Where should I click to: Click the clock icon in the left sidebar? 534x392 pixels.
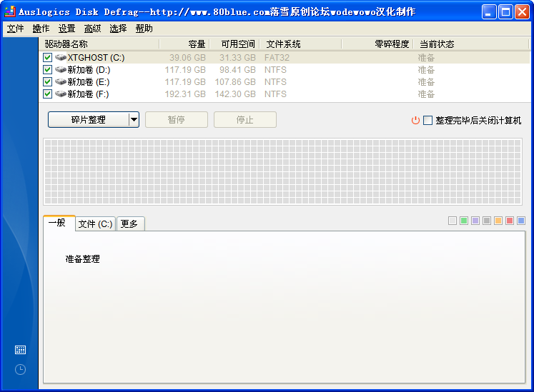pyautogui.click(x=20, y=369)
